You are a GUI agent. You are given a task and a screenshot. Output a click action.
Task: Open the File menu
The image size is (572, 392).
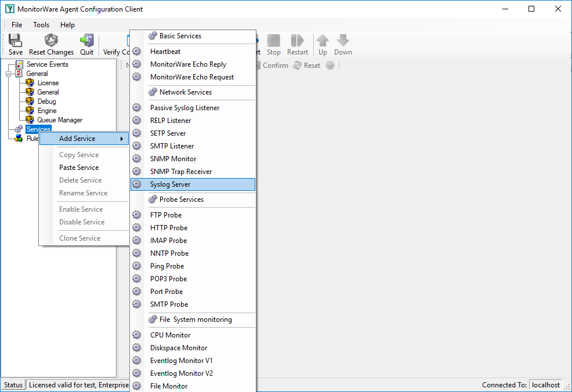click(x=17, y=25)
